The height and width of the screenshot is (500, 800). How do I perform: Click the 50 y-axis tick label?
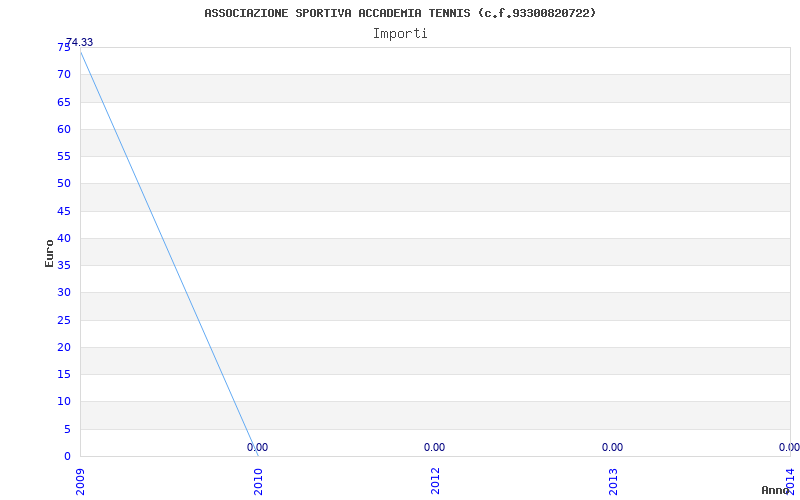pos(64,183)
